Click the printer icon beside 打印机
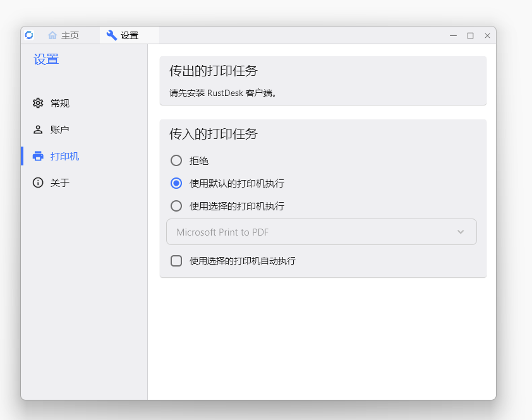Viewport: 532px width, 420px height. click(x=38, y=156)
